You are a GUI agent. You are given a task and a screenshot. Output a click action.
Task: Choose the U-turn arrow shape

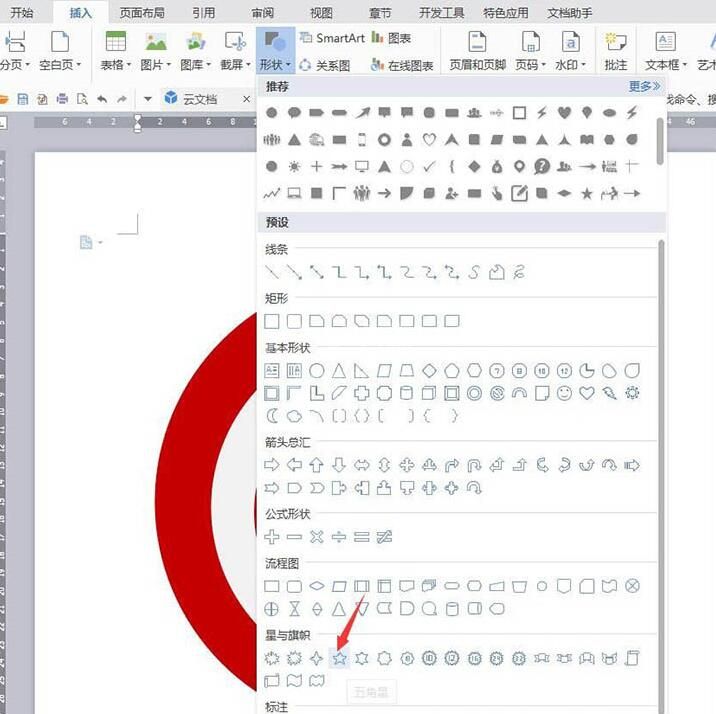(474, 465)
